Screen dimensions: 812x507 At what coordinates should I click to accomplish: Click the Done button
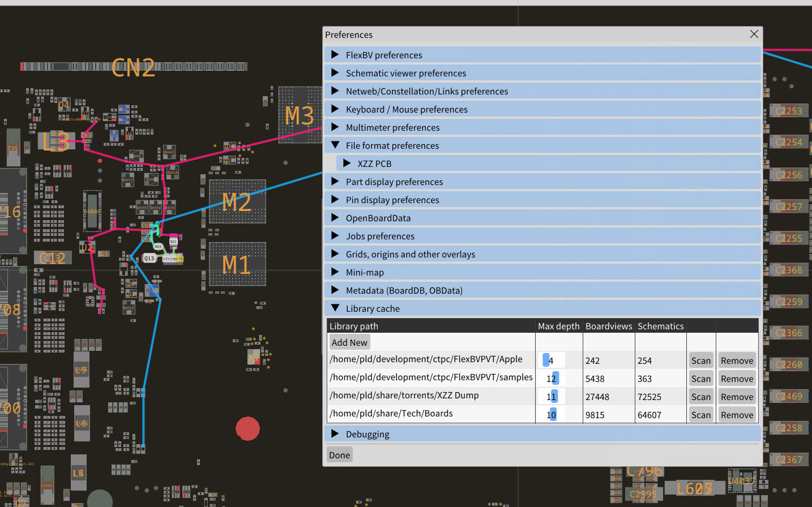340,455
